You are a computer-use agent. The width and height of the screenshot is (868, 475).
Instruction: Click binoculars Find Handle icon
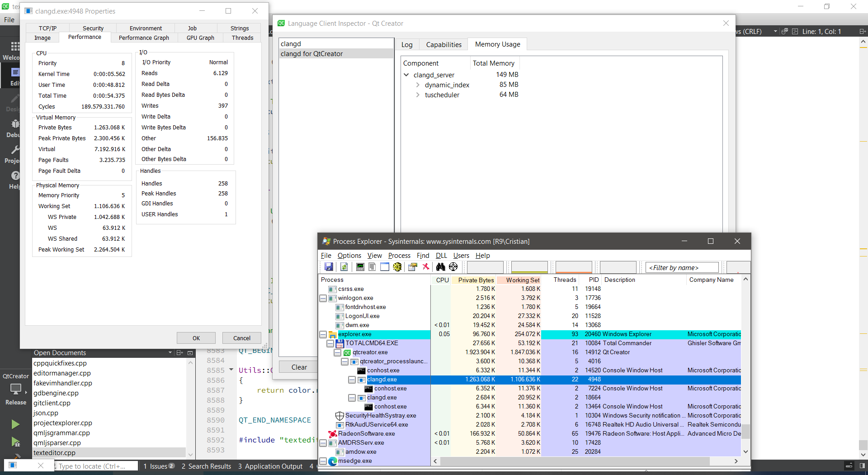click(x=440, y=267)
